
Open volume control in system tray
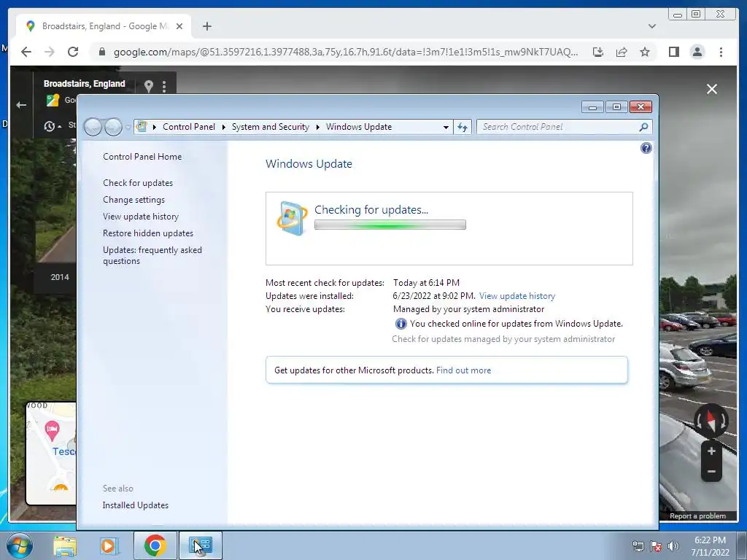pyautogui.click(x=673, y=547)
